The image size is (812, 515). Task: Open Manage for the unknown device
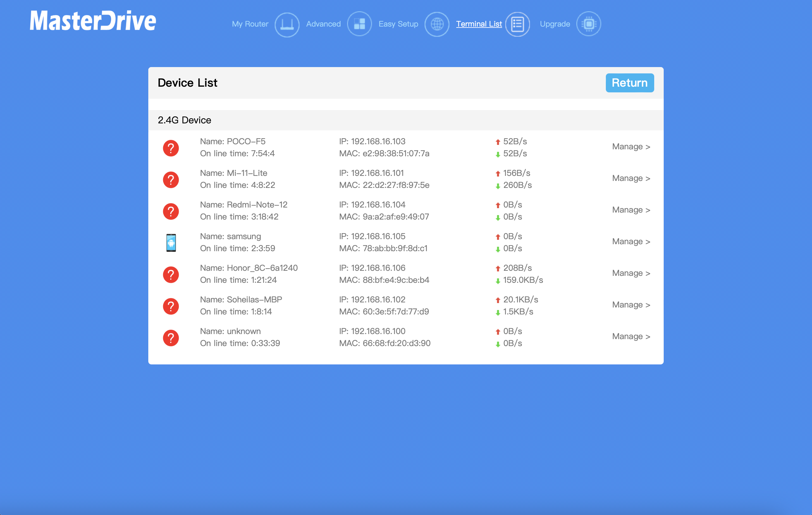tap(631, 336)
